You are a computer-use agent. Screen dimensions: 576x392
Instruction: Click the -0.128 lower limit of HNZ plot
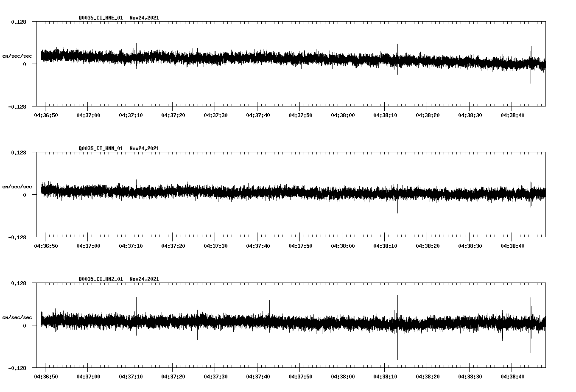click(x=17, y=368)
